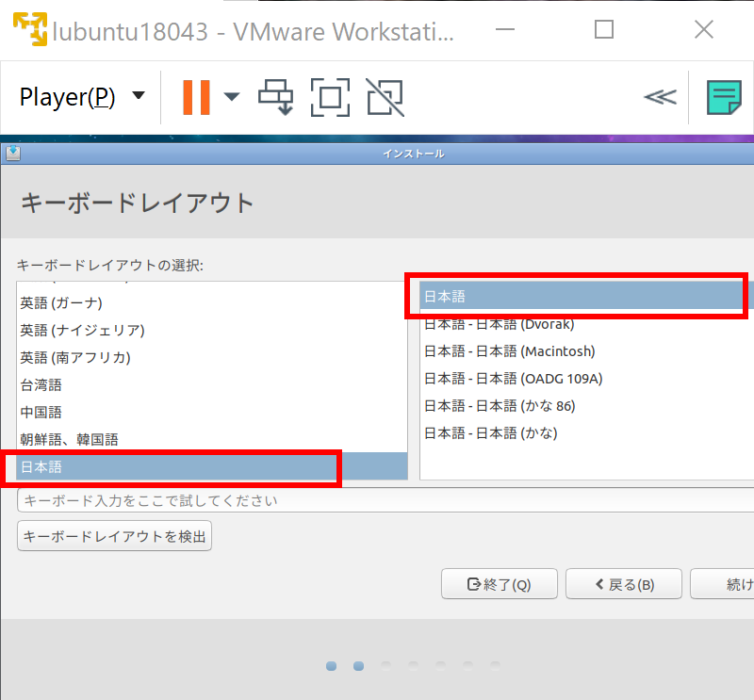Viewport: 754px width, 700px height.
Task: Collapse toolbar with double chevron icon
Action: [x=660, y=97]
